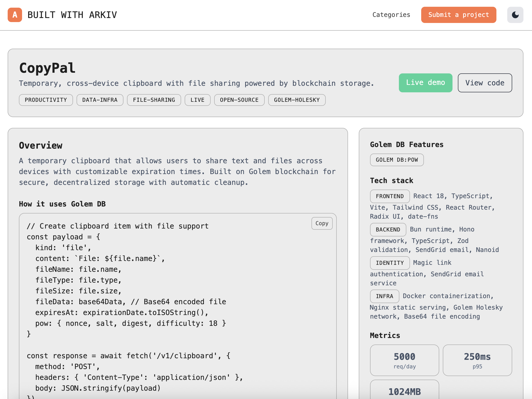This screenshot has width=532, height=399.
Task: Click the LIVE status tag
Action: point(198,100)
